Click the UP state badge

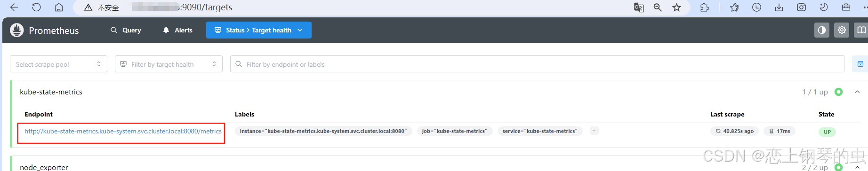point(827,132)
